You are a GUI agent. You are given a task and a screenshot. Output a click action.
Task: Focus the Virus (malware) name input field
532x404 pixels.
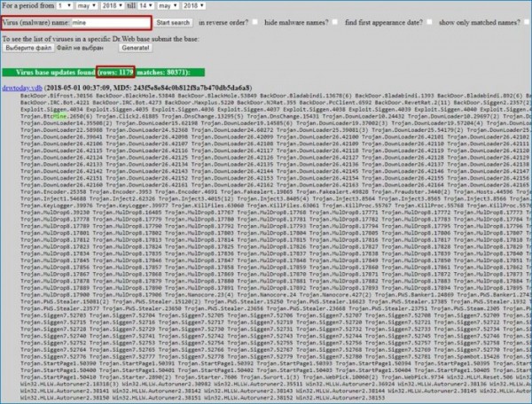111,23
